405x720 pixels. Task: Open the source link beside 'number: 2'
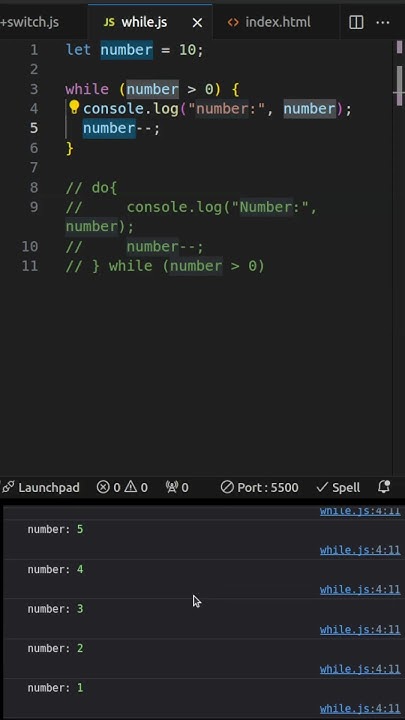[360, 669]
